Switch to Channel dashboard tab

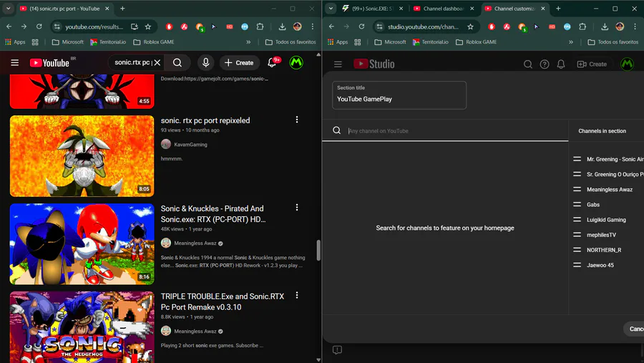tap(444, 8)
